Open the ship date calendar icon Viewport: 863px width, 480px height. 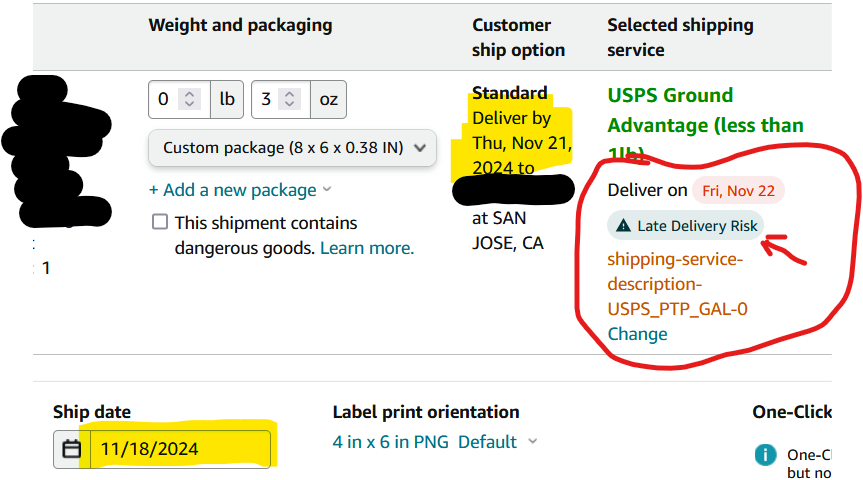(x=72, y=449)
